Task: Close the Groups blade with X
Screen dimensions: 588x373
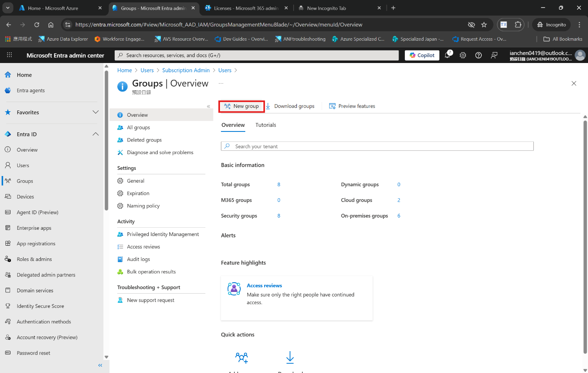Action: point(574,83)
